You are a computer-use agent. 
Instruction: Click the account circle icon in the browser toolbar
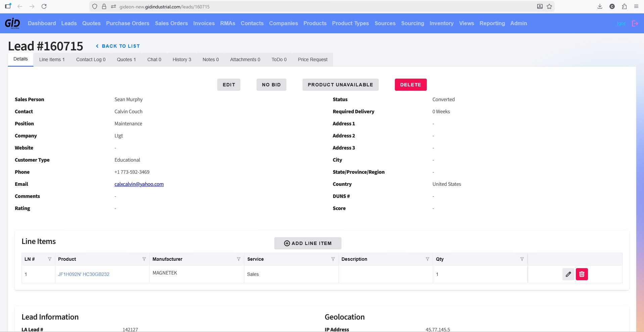[x=612, y=6]
